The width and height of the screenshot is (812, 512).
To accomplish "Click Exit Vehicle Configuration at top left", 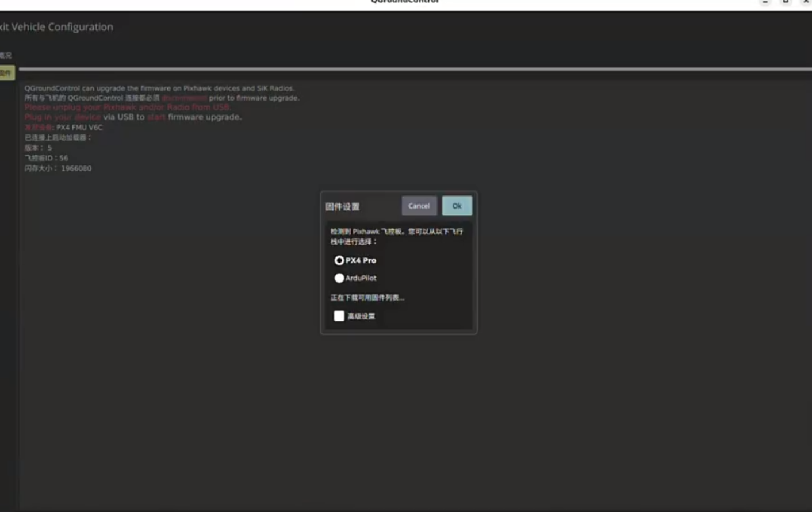I will tap(56, 27).
